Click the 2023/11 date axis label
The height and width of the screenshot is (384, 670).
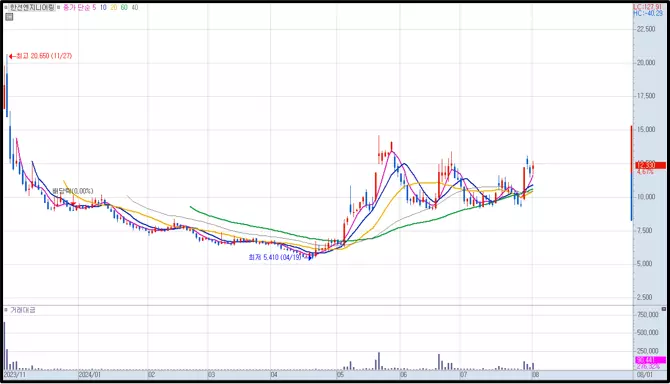click(15, 375)
